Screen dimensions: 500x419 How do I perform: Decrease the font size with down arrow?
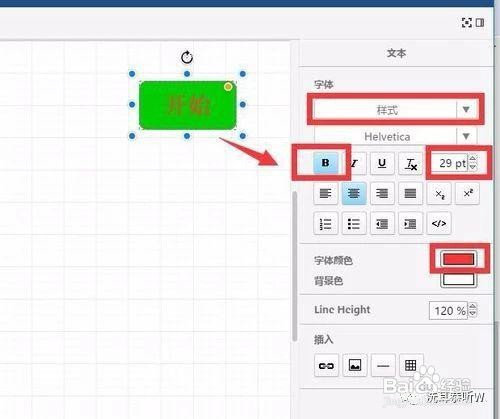(x=473, y=167)
